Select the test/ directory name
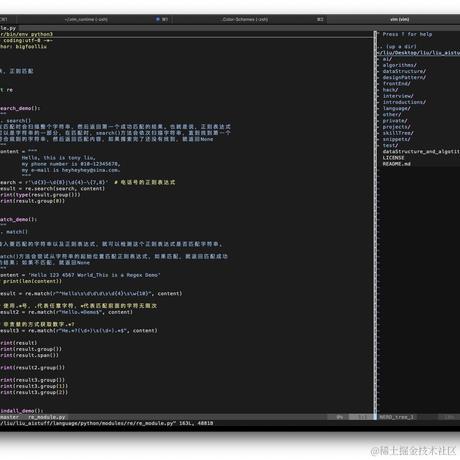Screen dimensions: 460x460 (x=390, y=145)
